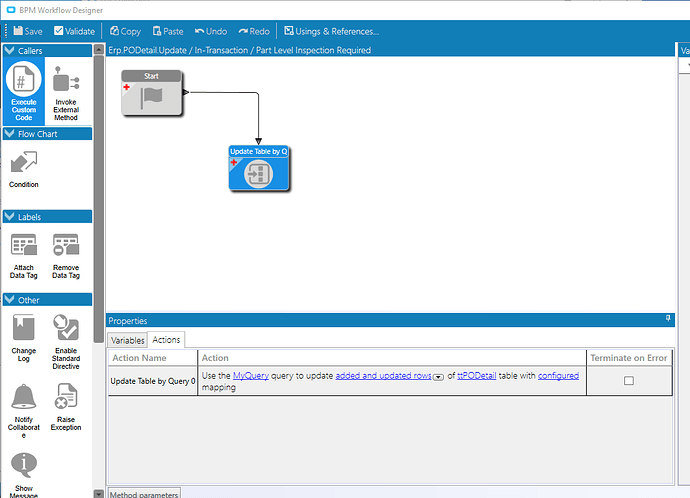Screen dimensions: 690x498
Task: Pin the Properties panel
Action: 668,318
